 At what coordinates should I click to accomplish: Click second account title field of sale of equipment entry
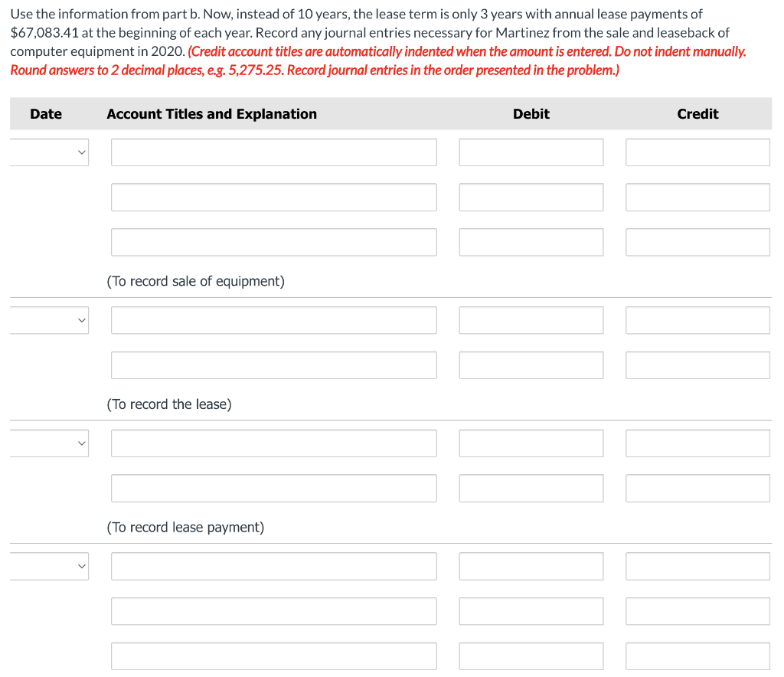[x=274, y=198]
